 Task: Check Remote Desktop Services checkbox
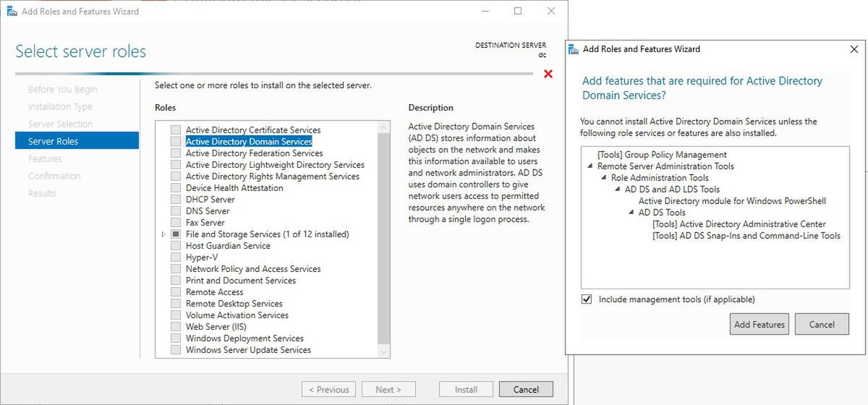(176, 304)
